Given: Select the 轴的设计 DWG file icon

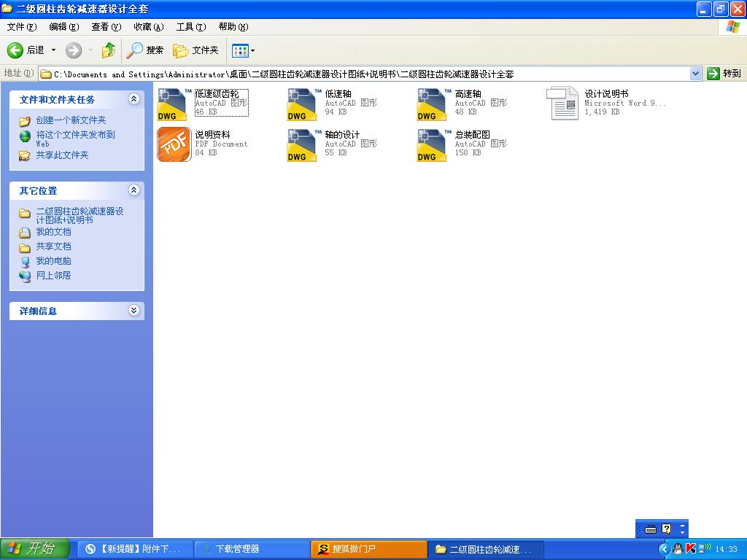Looking at the screenshot, I should 302,145.
